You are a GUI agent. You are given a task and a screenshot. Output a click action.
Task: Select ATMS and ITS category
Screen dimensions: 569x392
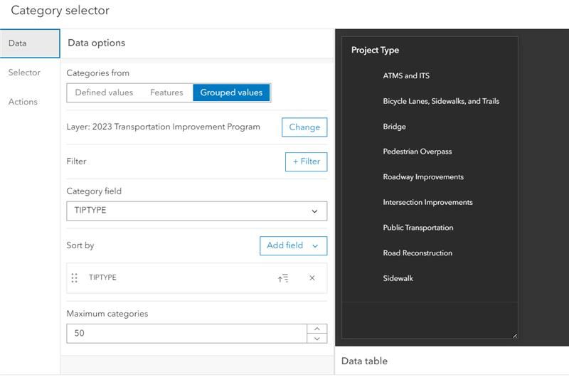click(x=406, y=75)
